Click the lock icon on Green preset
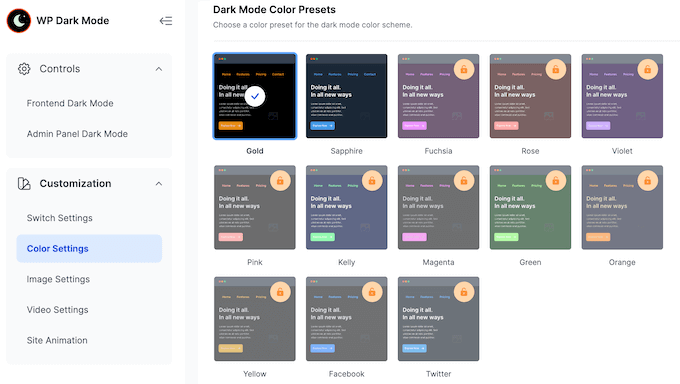Image resolution: width=680 pixels, height=384 pixels. [x=556, y=181]
